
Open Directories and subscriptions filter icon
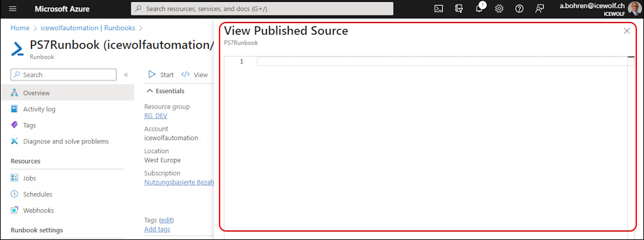click(x=459, y=8)
